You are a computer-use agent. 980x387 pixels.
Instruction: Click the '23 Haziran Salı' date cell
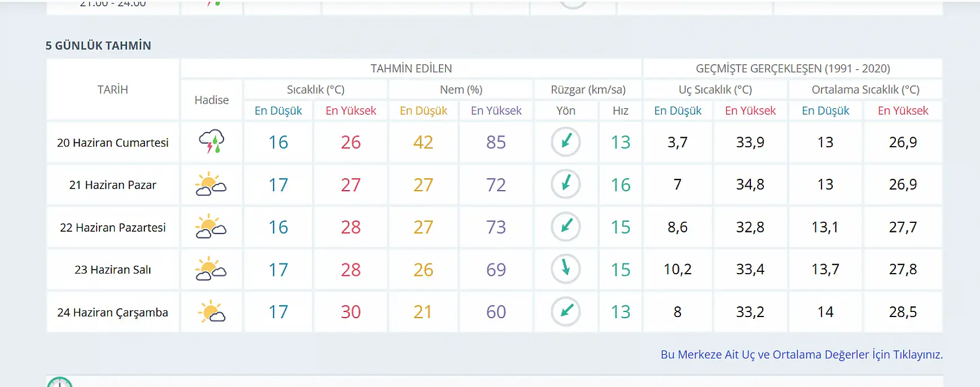point(113,270)
